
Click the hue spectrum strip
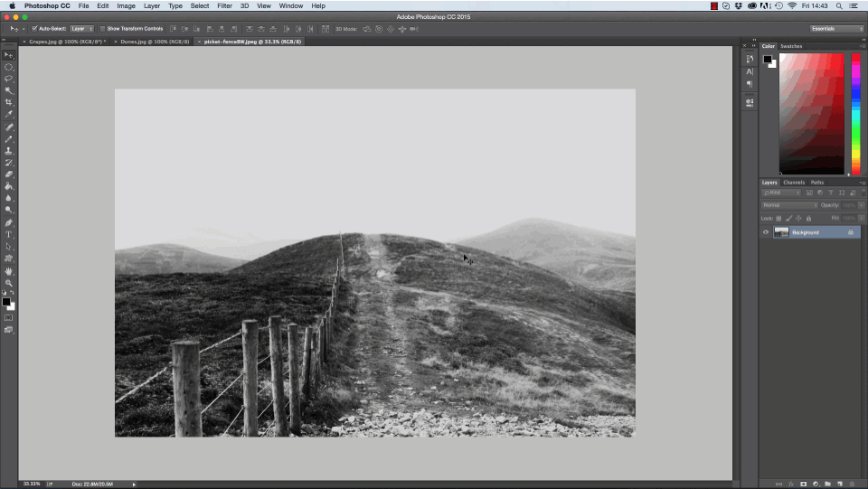[x=856, y=113]
